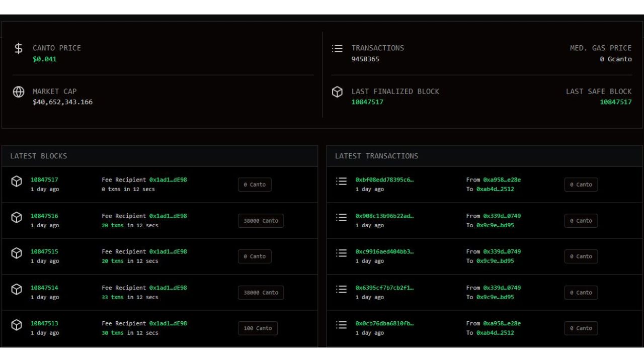644x362 pixels.
Task: Open To address of transaction 0x908c13b96b22ad
Action: click(x=495, y=225)
